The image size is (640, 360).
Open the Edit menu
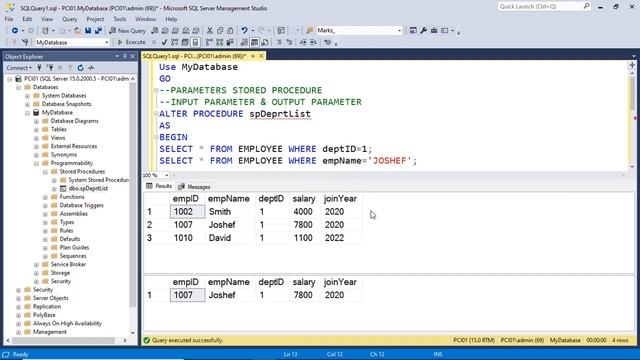[x=27, y=19]
